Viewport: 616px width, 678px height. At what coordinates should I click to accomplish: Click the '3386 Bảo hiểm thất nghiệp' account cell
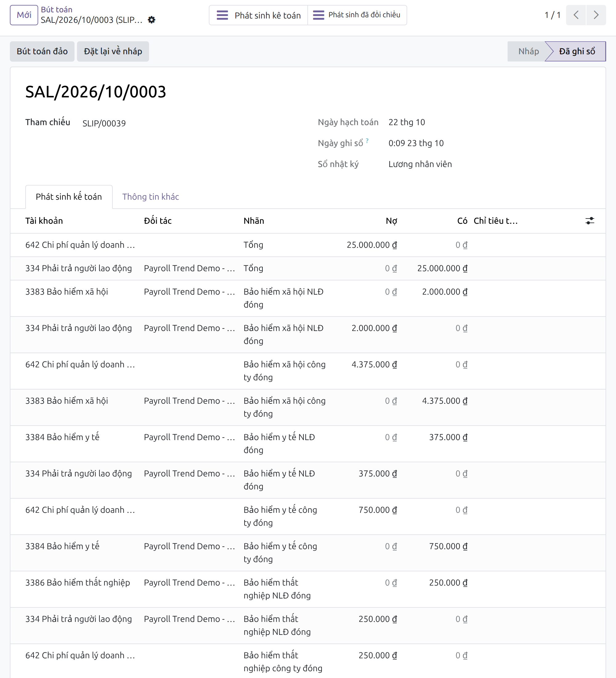(x=78, y=583)
